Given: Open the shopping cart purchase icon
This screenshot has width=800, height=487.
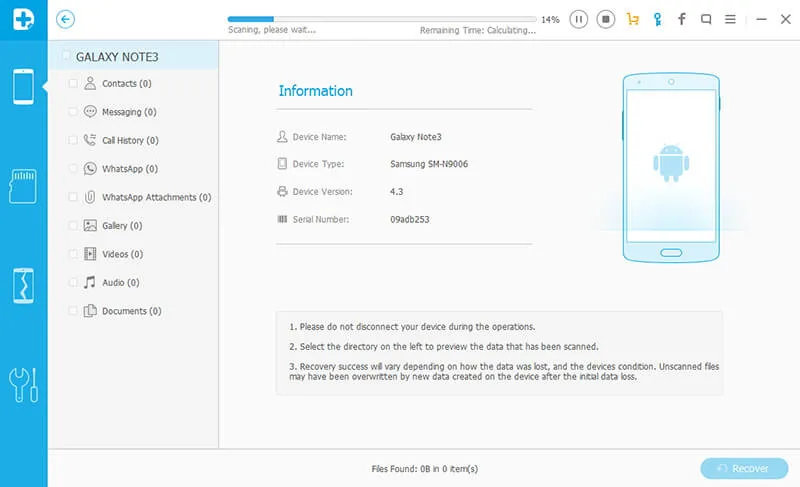Looking at the screenshot, I should 632,19.
